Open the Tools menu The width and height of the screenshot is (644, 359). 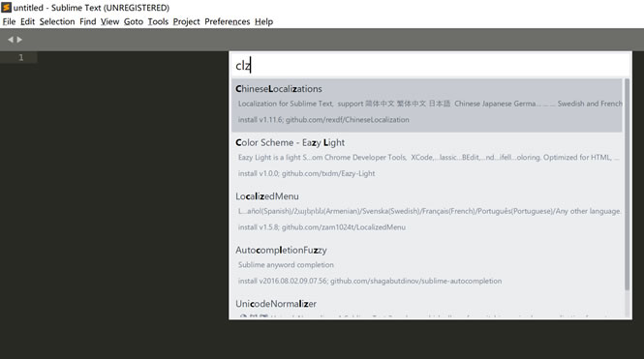[158, 21]
